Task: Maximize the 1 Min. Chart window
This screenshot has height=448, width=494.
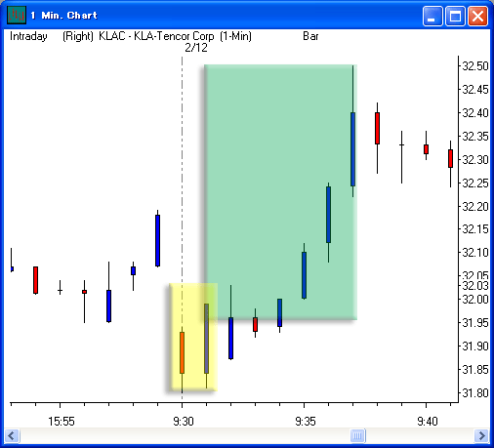Action: 455,16
